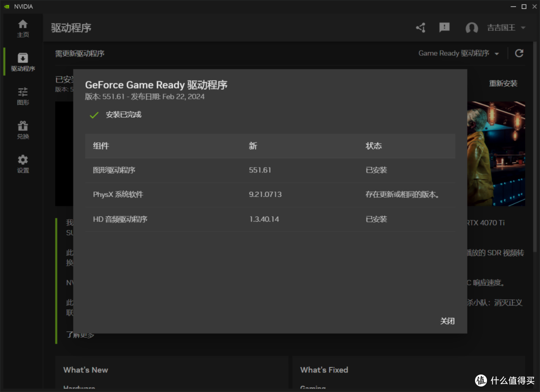Click the 安装已完成 status message
The image size is (540, 392).
pyautogui.click(x=123, y=114)
